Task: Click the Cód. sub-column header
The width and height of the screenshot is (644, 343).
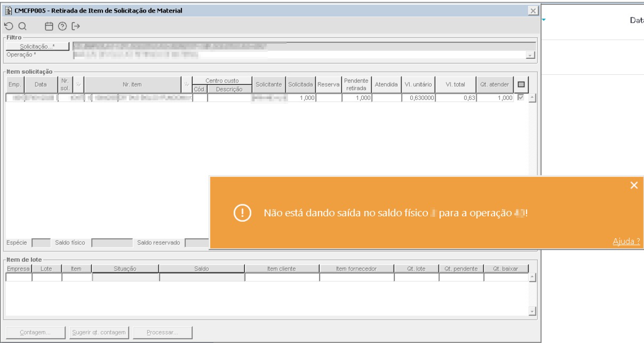Action: 200,89
